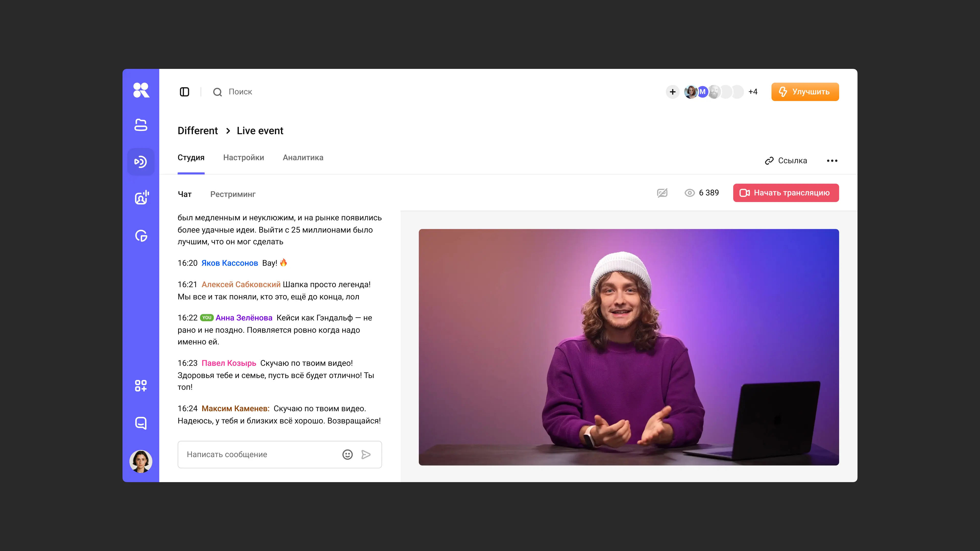
Task: Expand the +4 additional members list
Action: (x=753, y=92)
